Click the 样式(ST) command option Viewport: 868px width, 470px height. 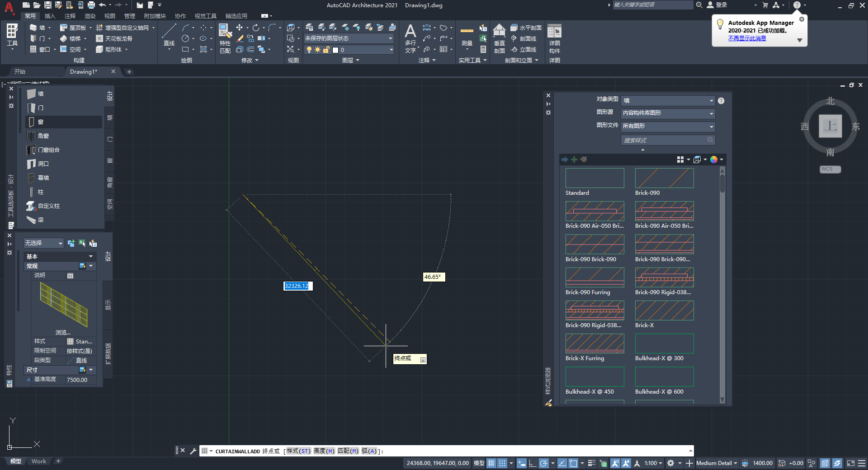tap(298, 451)
